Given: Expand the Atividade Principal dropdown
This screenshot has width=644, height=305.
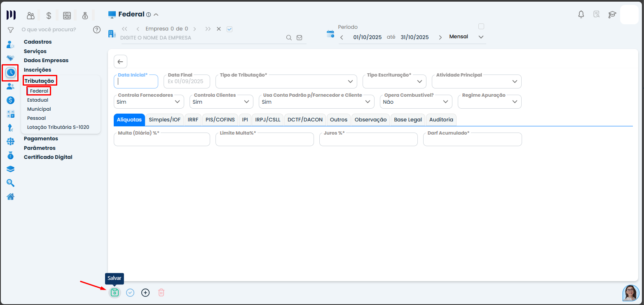Looking at the screenshot, I should [477, 81].
